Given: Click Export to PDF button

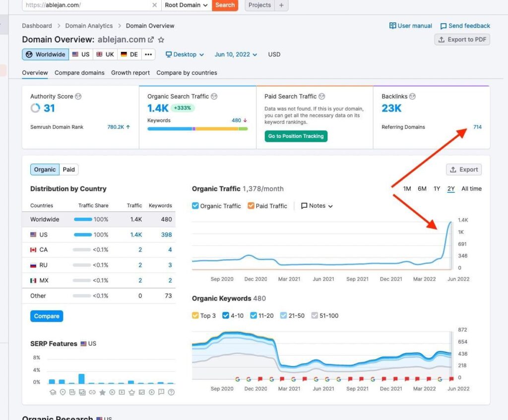Looking at the screenshot, I should point(462,40).
